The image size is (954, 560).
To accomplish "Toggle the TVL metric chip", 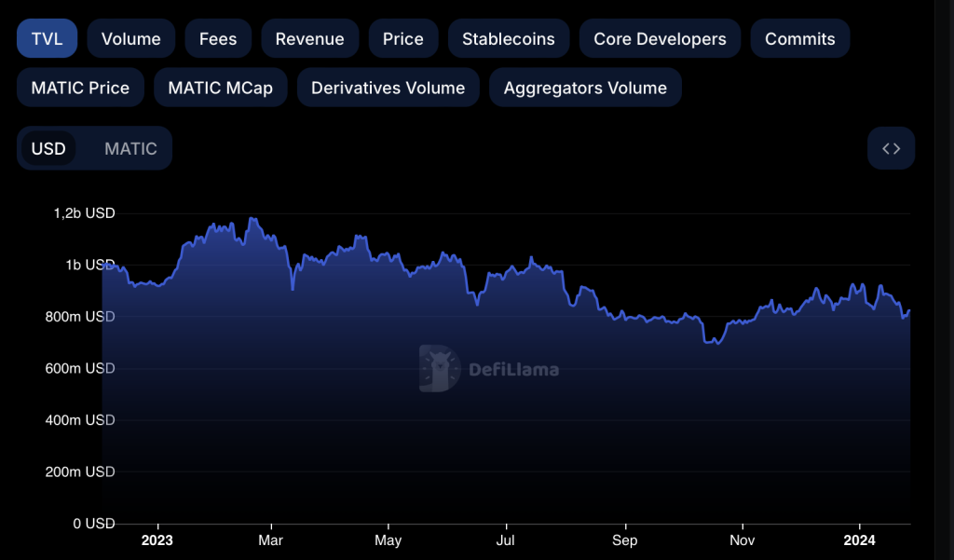I will coord(47,38).
